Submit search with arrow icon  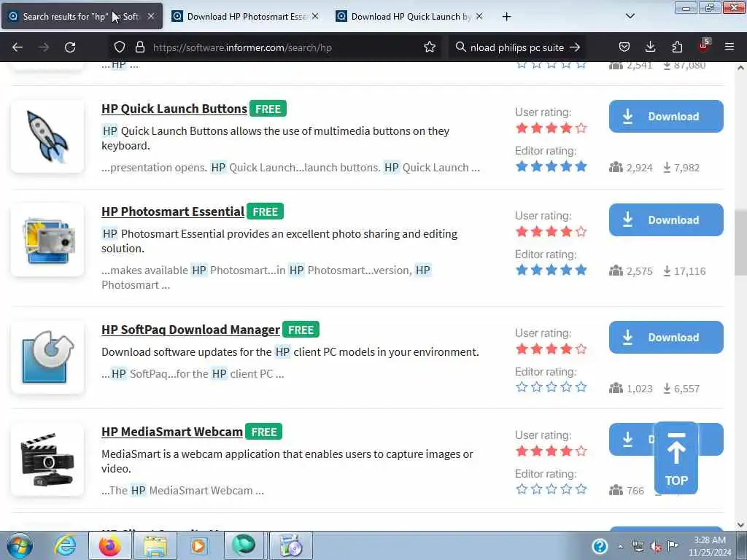[575, 47]
